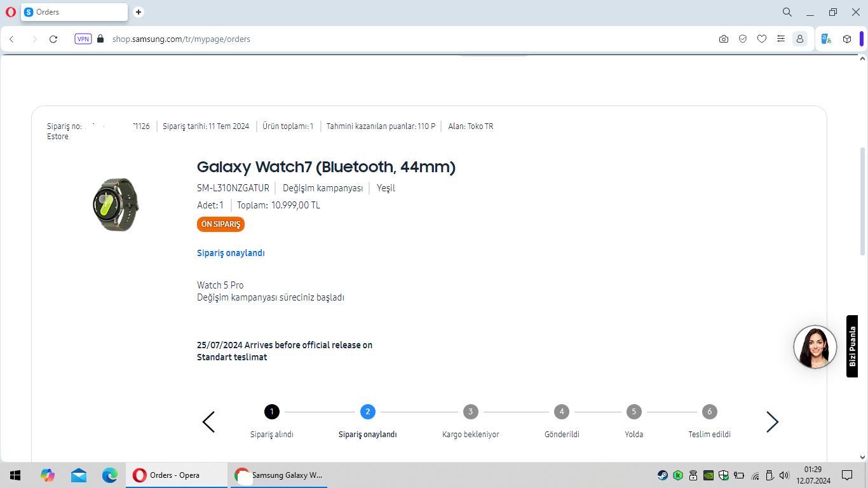Select step 3 Kargo bekleniyor marker
The height and width of the screenshot is (488, 868).
click(x=470, y=412)
